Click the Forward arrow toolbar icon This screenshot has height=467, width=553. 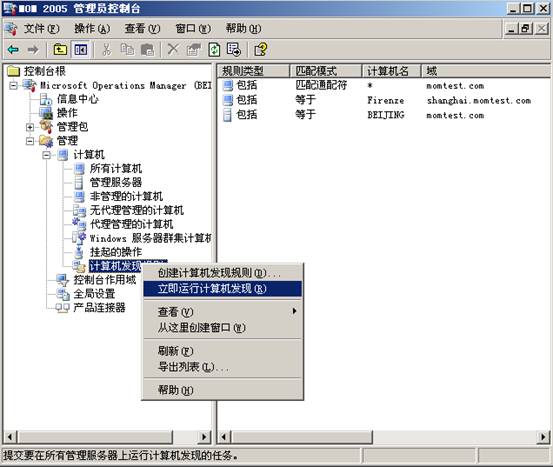33,50
